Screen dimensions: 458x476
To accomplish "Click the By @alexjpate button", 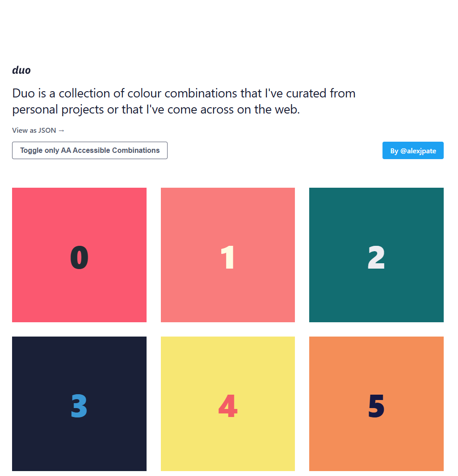I will point(413,150).
